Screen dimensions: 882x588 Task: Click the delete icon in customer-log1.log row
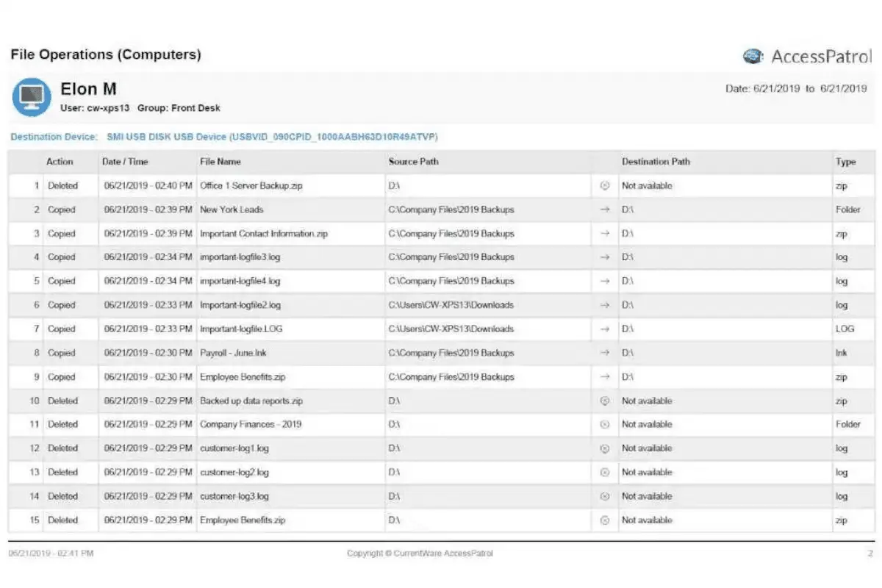click(605, 448)
